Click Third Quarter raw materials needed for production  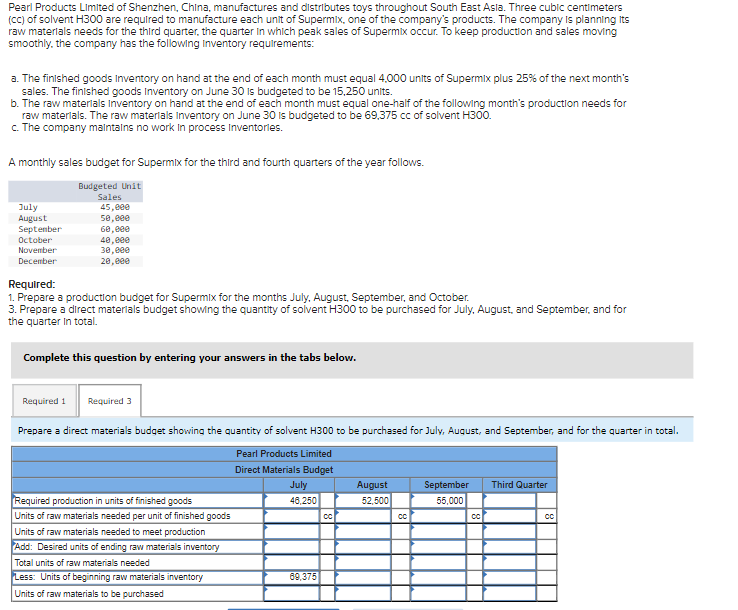tap(510, 531)
